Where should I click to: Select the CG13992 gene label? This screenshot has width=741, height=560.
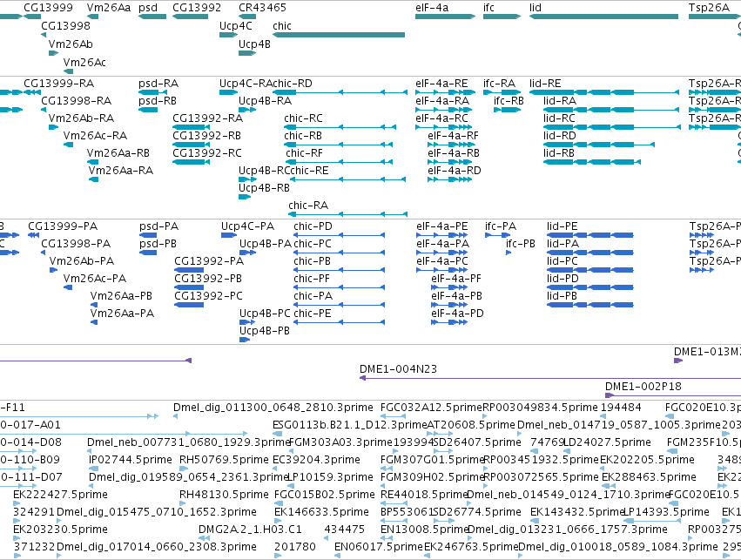pos(197,8)
